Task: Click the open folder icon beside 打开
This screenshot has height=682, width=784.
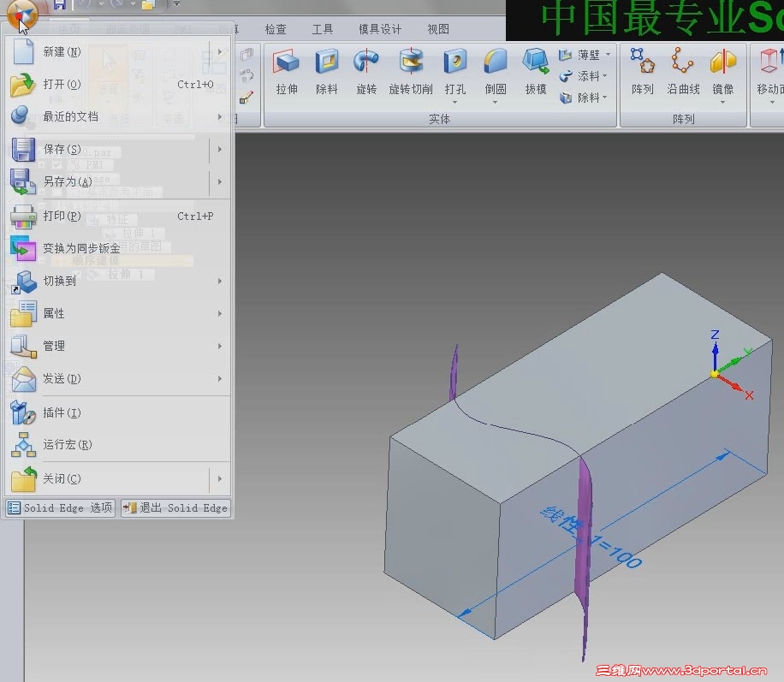Action: [23, 85]
